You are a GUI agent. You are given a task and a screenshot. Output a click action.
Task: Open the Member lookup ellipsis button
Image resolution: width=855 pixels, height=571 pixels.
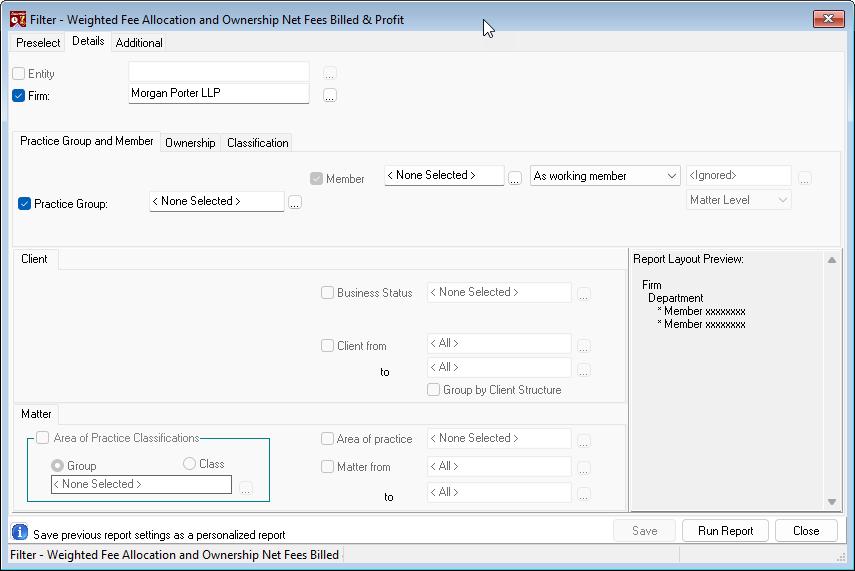tap(515, 178)
